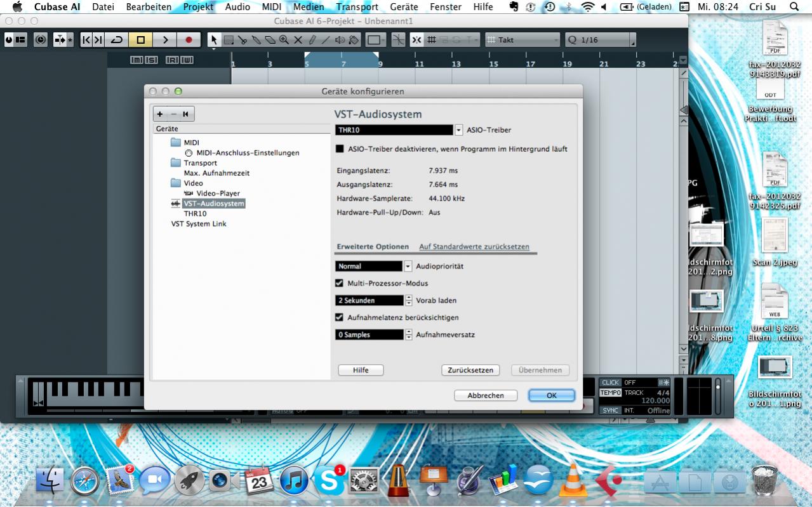Open the Takt grid type dropdown
812x507 pixels.
coord(522,40)
